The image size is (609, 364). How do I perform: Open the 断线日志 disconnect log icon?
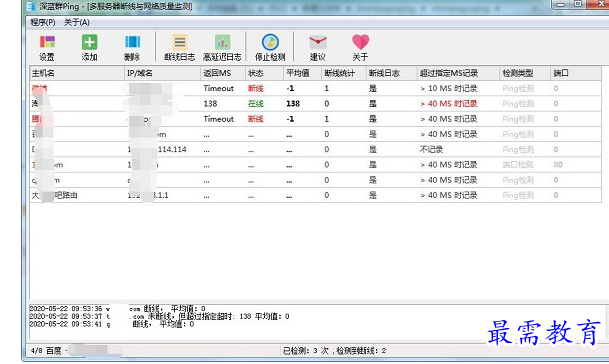(x=179, y=47)
